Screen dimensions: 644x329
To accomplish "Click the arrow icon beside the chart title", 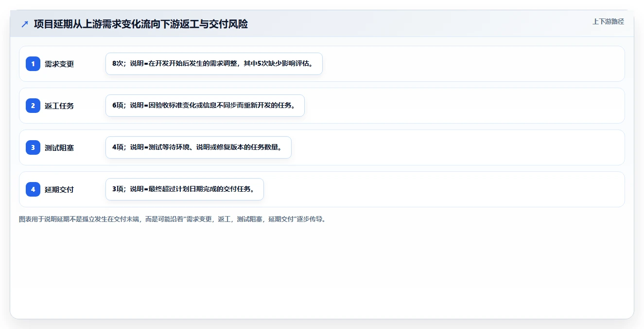I will [25, 24].
